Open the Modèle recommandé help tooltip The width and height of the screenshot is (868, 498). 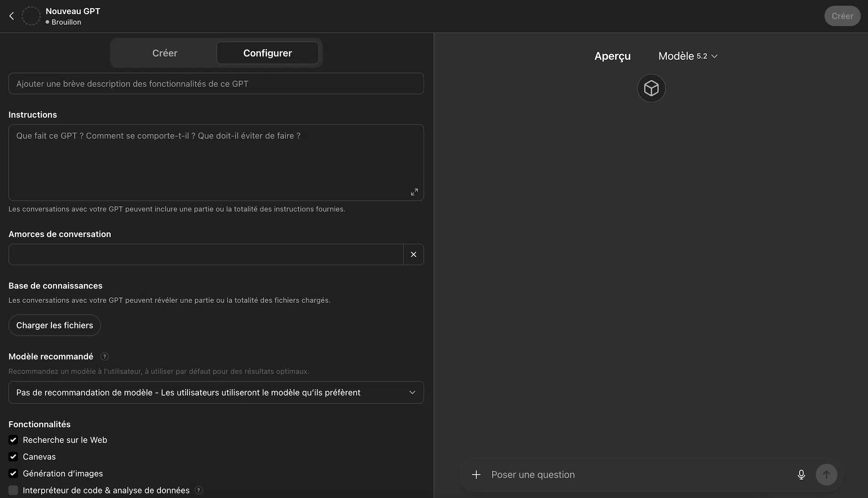point(104,356)
